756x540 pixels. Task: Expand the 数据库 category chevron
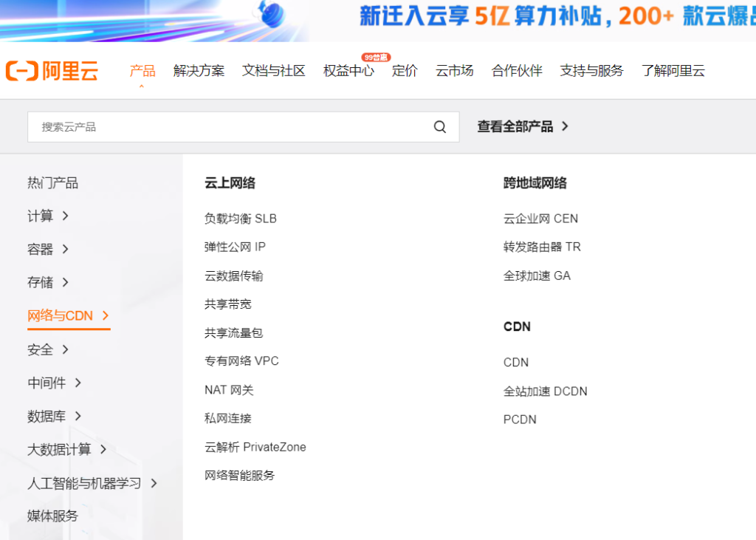point(78,416)
